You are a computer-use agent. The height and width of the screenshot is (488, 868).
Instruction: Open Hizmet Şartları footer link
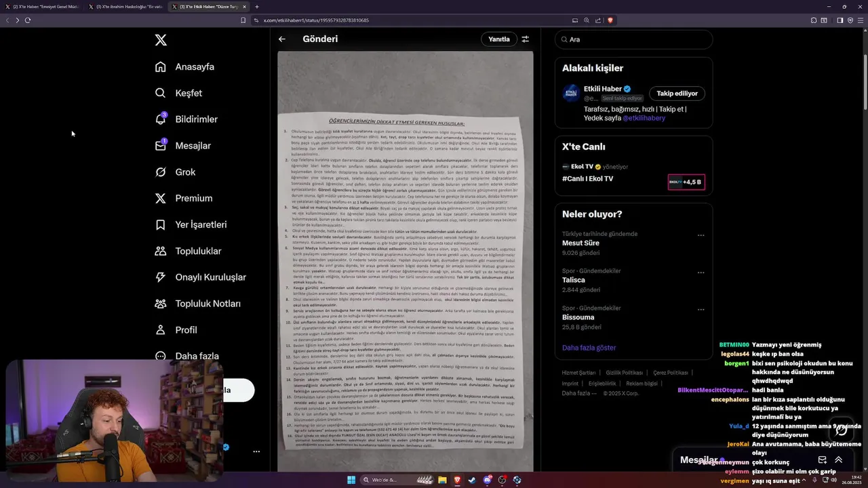[x=578, y=373]
